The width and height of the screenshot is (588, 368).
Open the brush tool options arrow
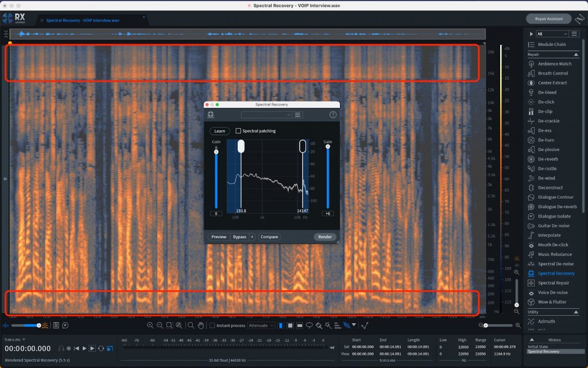[x=354, y=325]
